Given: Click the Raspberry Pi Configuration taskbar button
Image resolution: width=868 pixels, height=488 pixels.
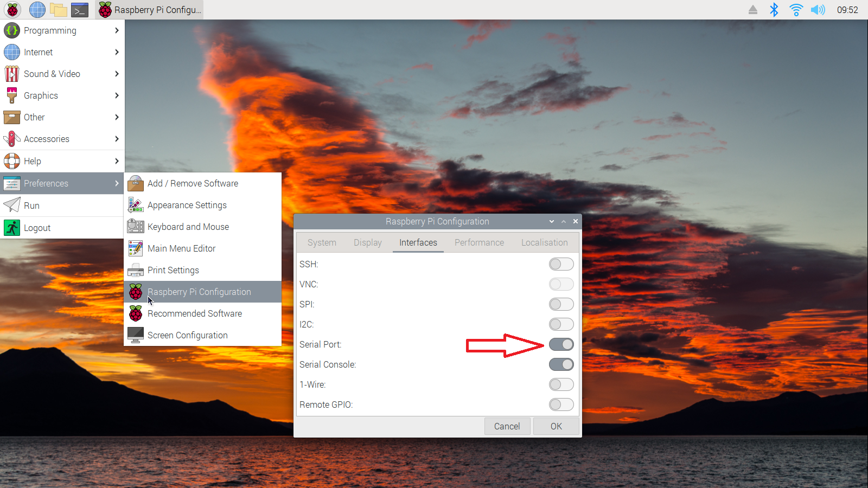Looking at the screenshot, I should pos(150,10).
